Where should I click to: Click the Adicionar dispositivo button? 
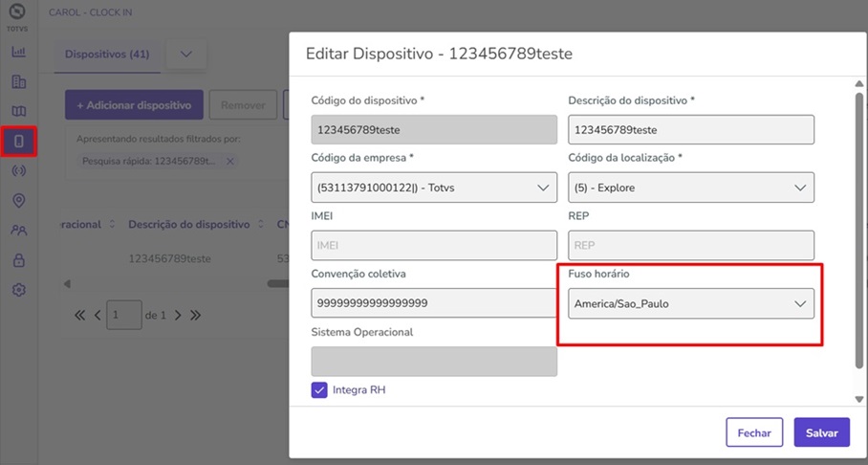134,104
